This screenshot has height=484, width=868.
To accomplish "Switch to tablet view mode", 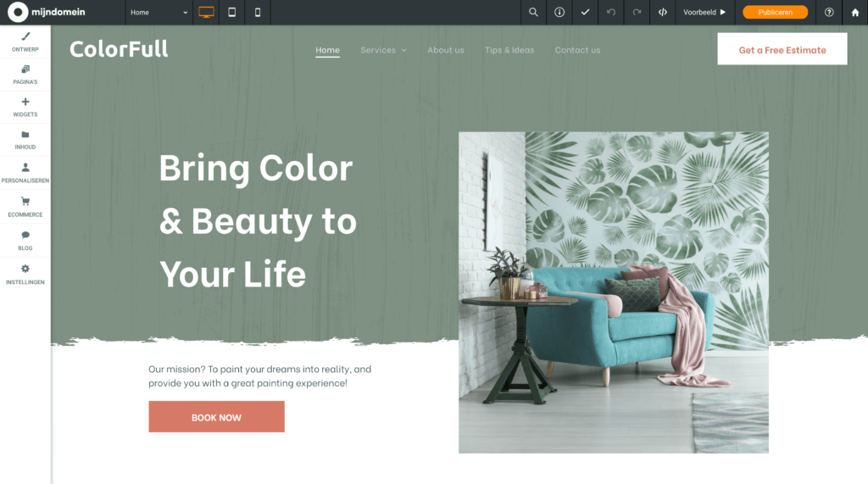I will 232,12.
